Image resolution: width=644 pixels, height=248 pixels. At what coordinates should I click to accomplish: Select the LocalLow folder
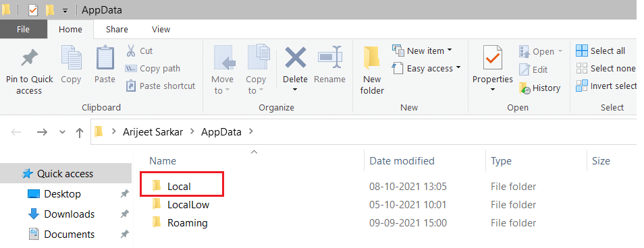(181, 205)
